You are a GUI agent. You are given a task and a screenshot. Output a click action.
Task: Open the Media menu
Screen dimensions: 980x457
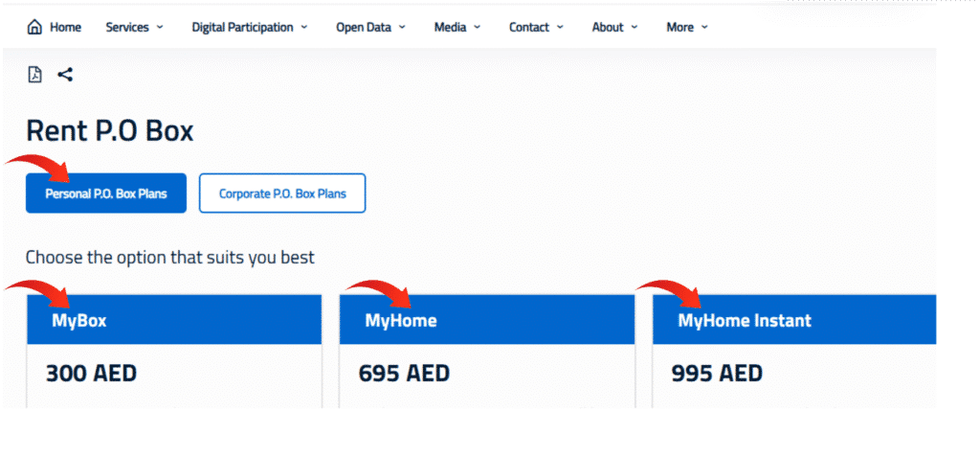click(x=450, y=27)
